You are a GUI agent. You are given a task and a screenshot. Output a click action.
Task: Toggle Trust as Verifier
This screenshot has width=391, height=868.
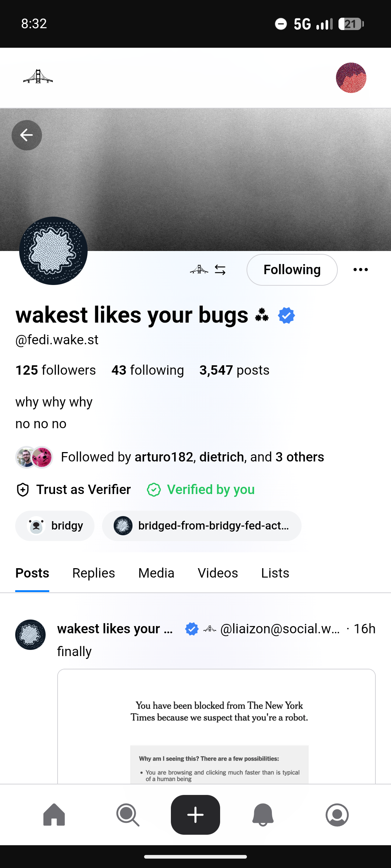[74, 490]
